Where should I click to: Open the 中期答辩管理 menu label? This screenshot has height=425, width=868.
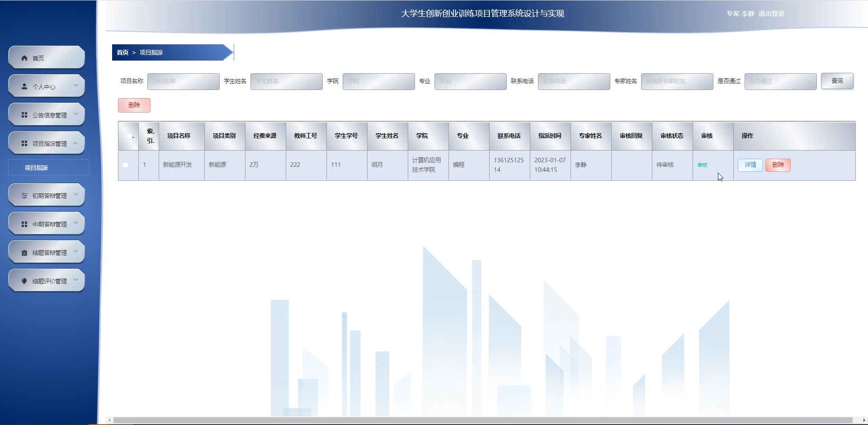pyautogui.click(x=50, y=224)
